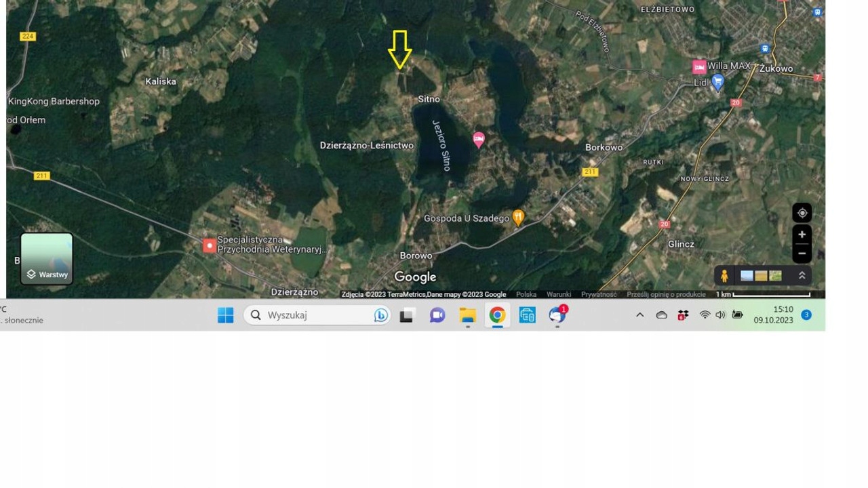Open File Explorer from the taskbar
The height and width of the screenshot is (488, 868).
(x=468, y=315)
